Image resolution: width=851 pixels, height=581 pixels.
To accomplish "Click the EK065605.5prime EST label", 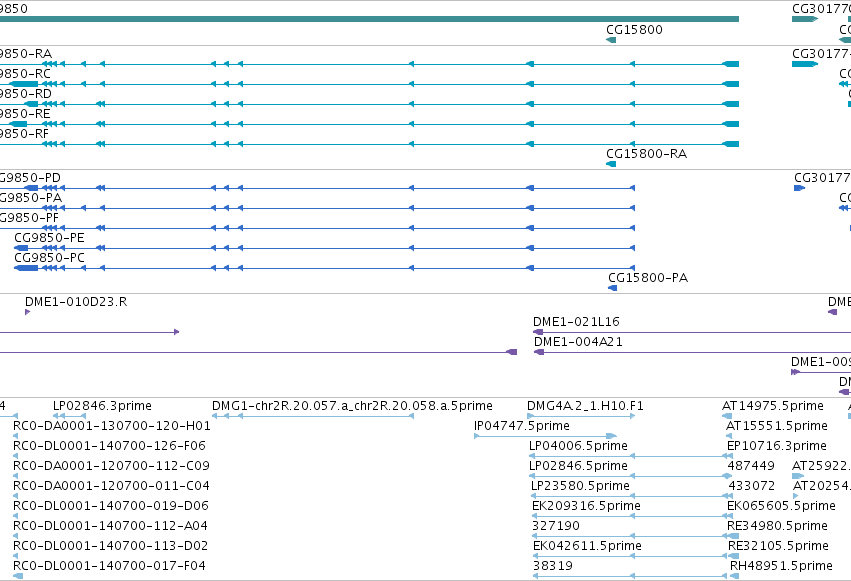I will click(x=781, y=506).
